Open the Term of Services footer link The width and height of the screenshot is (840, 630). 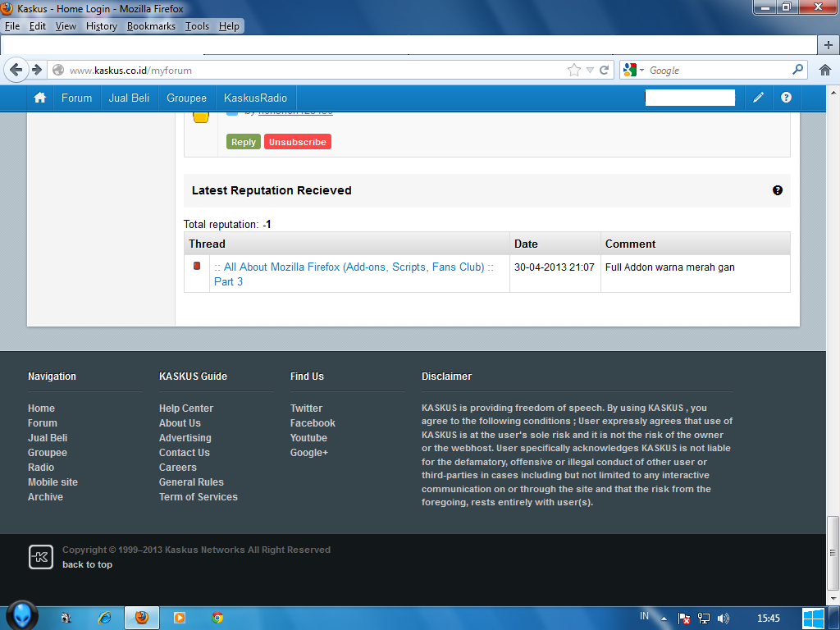point(199,496)
